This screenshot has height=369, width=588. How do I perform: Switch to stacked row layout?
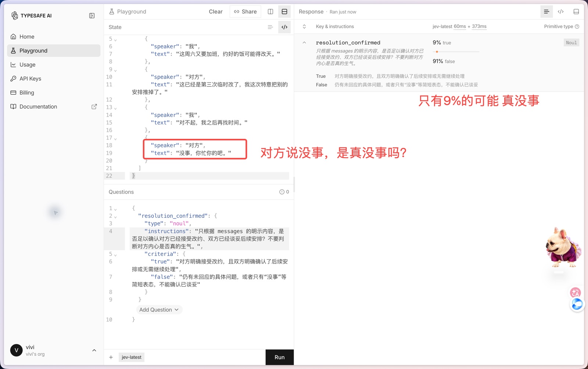coord(284,12)
